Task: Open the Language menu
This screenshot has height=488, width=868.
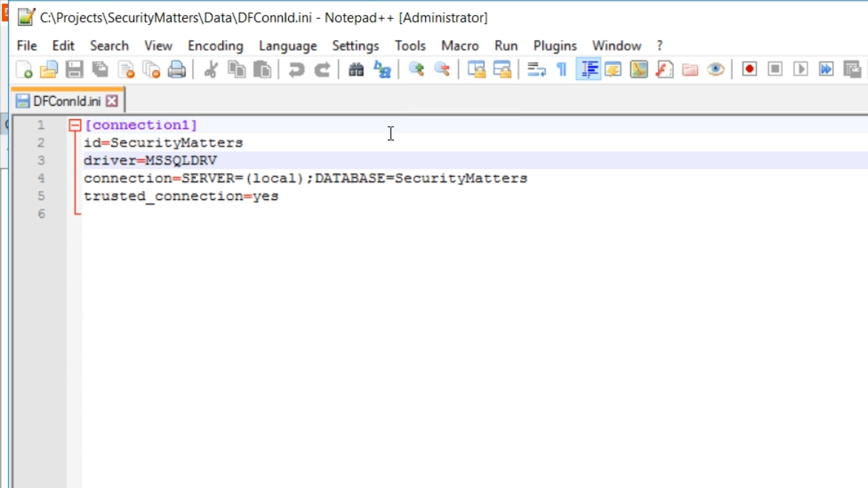Action: tap(288, 45)
